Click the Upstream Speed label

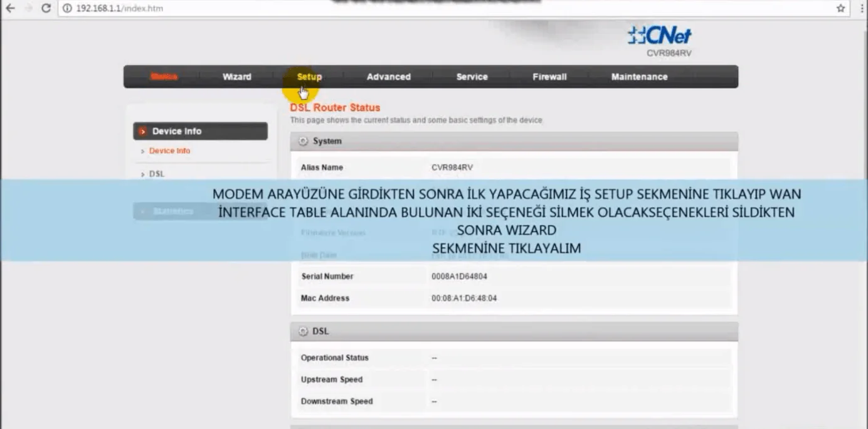pos(331,379)
